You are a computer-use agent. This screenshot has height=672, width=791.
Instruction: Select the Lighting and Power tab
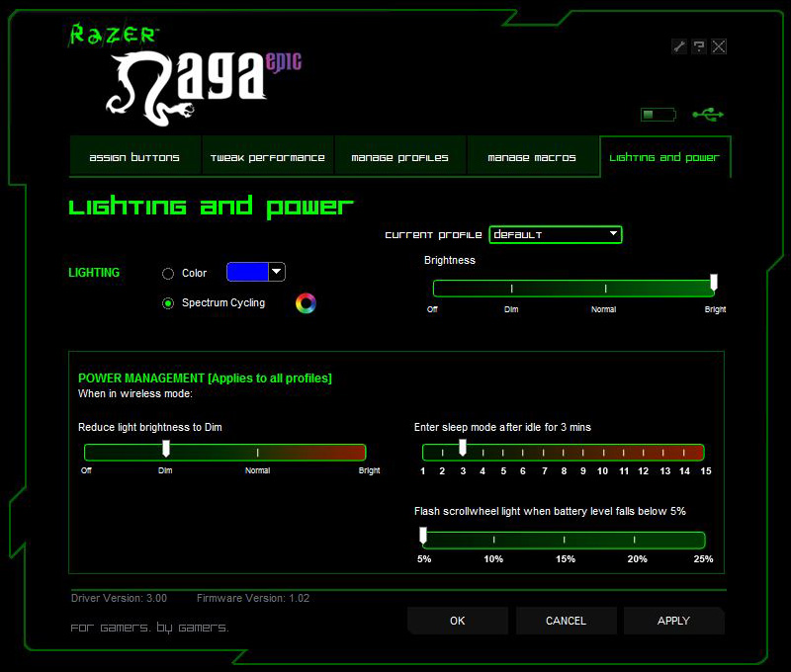pyautogui.click(x=664, y=157)
